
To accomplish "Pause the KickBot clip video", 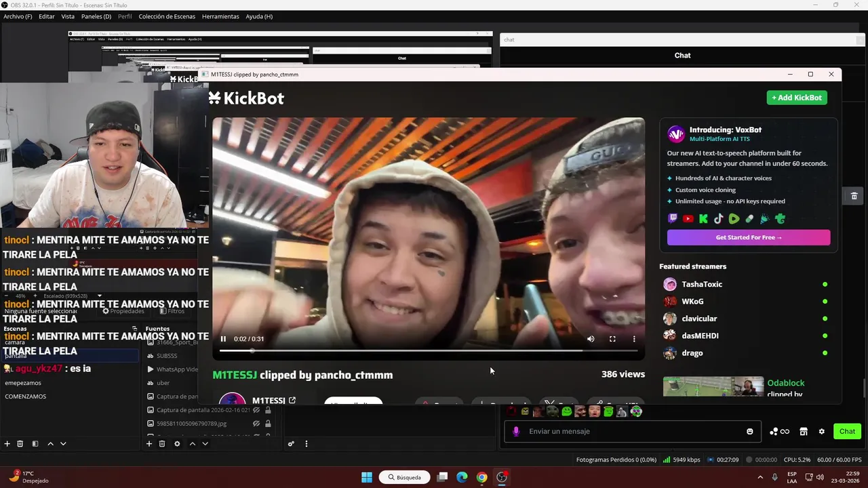I will (x=223, y=339).
